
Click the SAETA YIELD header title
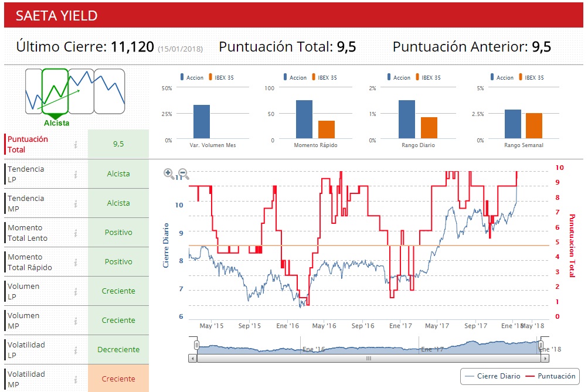tap(57, 15)
